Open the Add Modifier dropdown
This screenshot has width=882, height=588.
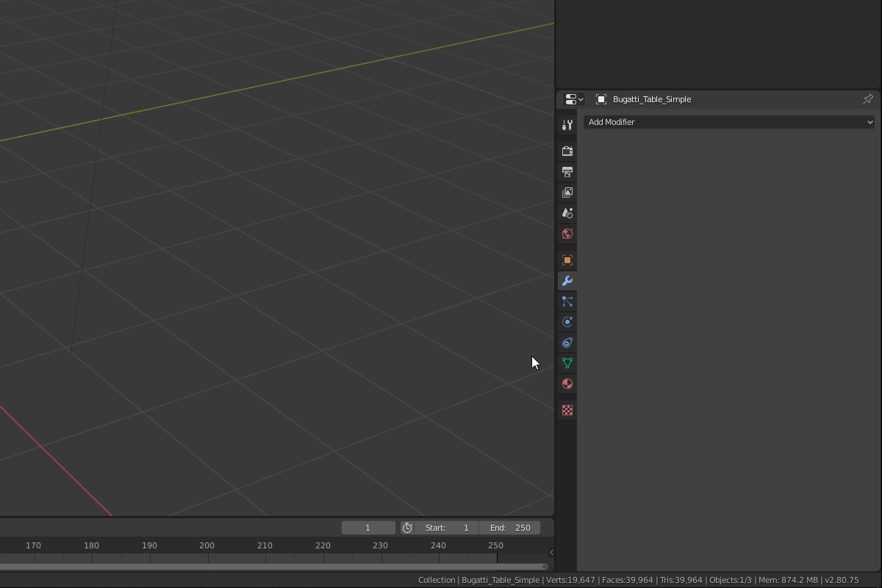[x=728, y=122]
